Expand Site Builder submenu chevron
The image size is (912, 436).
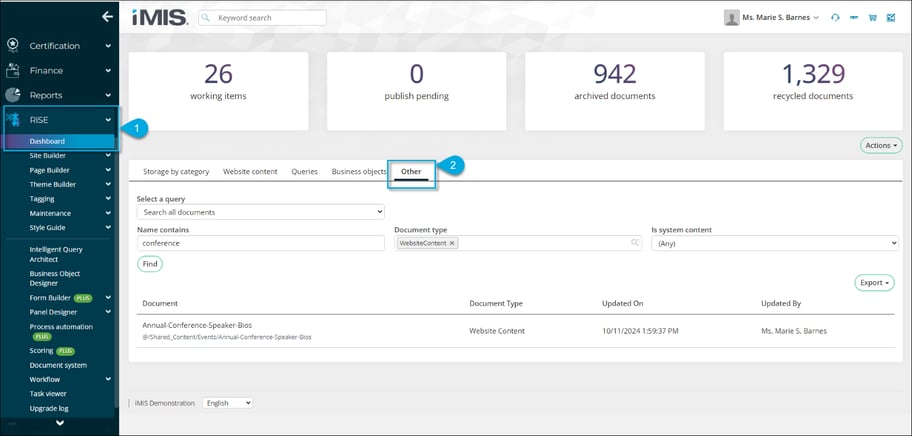[108, 155]
